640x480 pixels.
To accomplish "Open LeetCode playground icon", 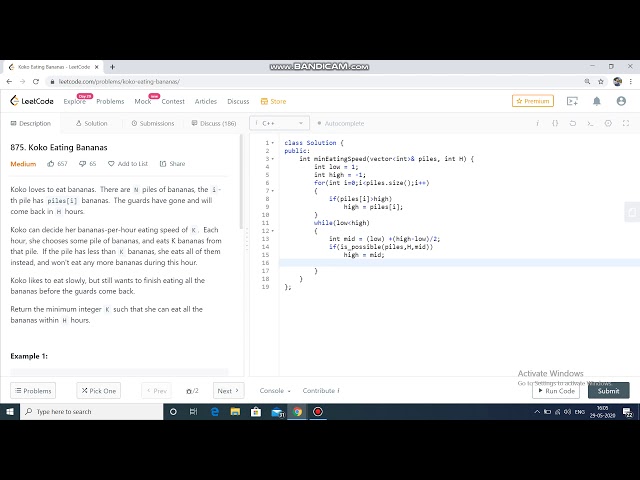I will (572, 101).
